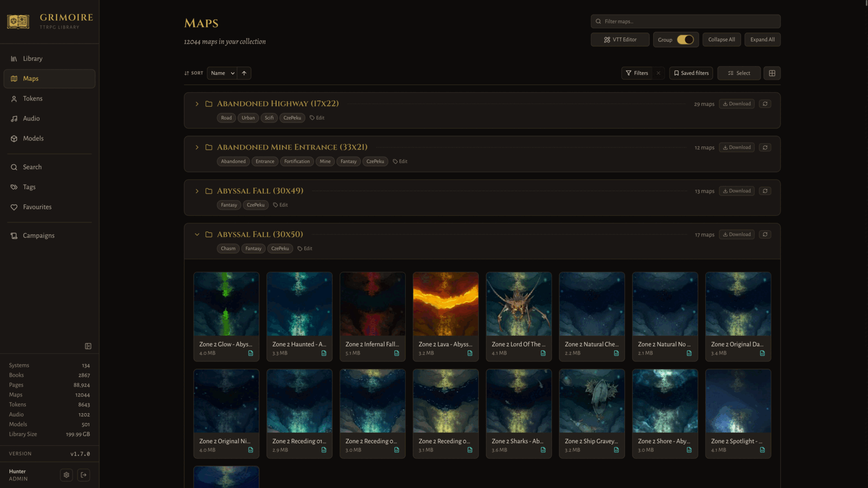
Task: Click file icon on Zone 2 Natural No card
Action: coord(689,353)
